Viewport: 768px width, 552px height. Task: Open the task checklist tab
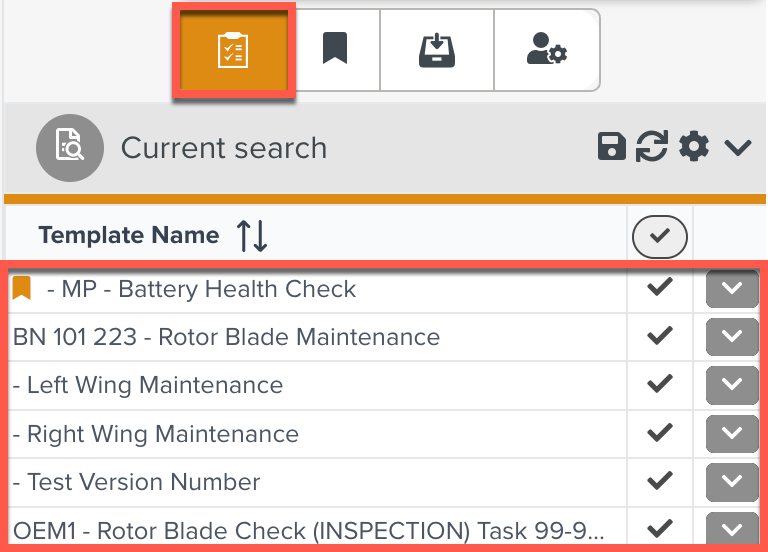[x=233, y=50]
